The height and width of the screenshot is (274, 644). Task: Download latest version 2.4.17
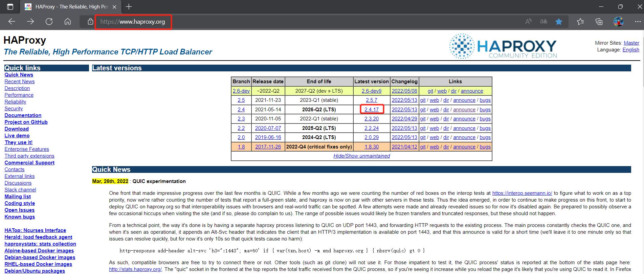(372, 110)
